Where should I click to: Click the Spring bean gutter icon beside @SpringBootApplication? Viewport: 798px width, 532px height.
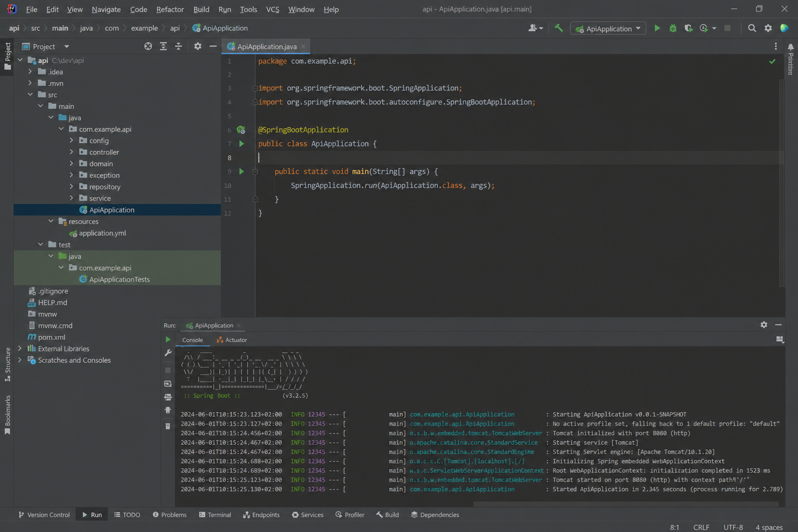tap(241, 130)
